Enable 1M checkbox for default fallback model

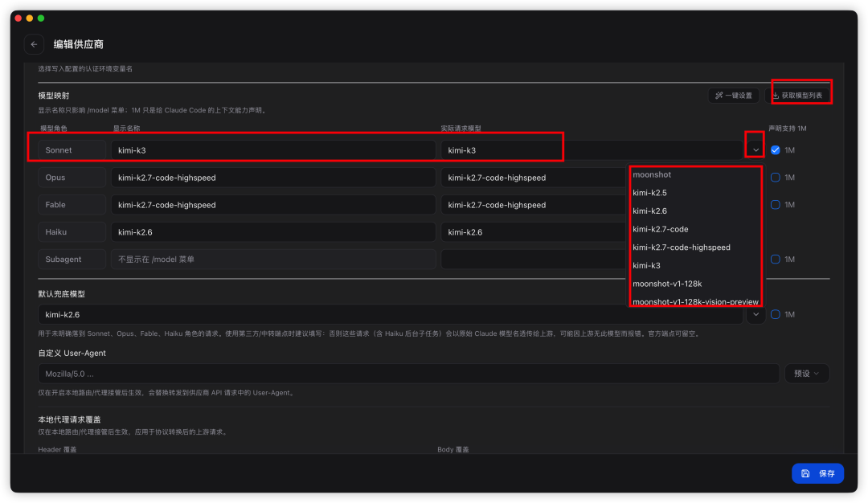click(x=776, y=314)
